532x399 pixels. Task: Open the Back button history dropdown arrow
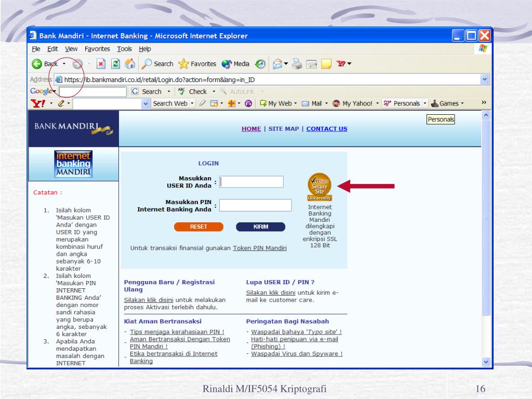64,64
